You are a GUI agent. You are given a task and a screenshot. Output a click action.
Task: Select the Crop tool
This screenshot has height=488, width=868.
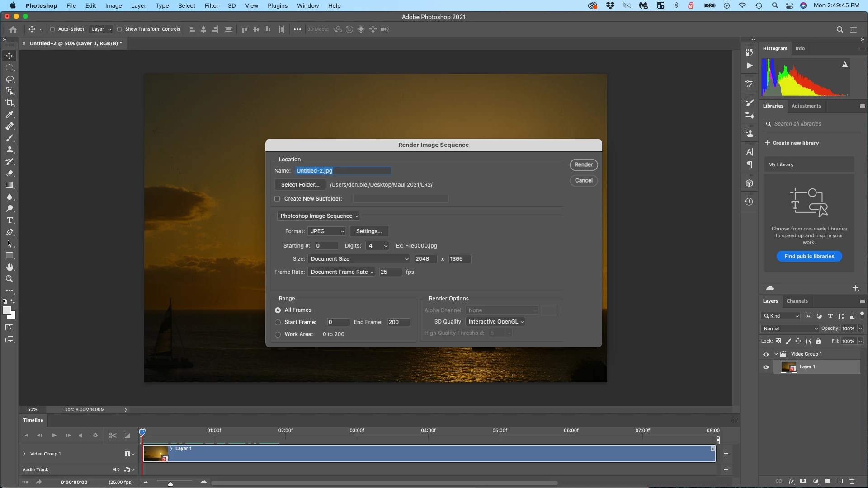[x=9, y=103]
